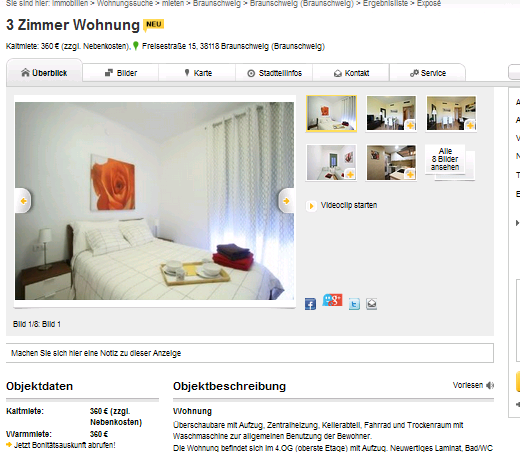Click Braunschweig breadcrumb link
The height and width of the screenshot is (452, 520).
coord(217,3)
